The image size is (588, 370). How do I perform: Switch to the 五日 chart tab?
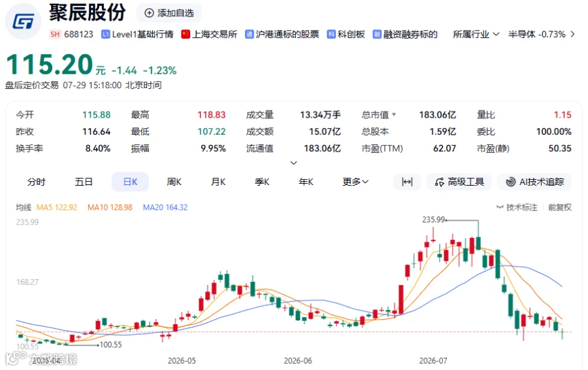(x=84, y=182)
